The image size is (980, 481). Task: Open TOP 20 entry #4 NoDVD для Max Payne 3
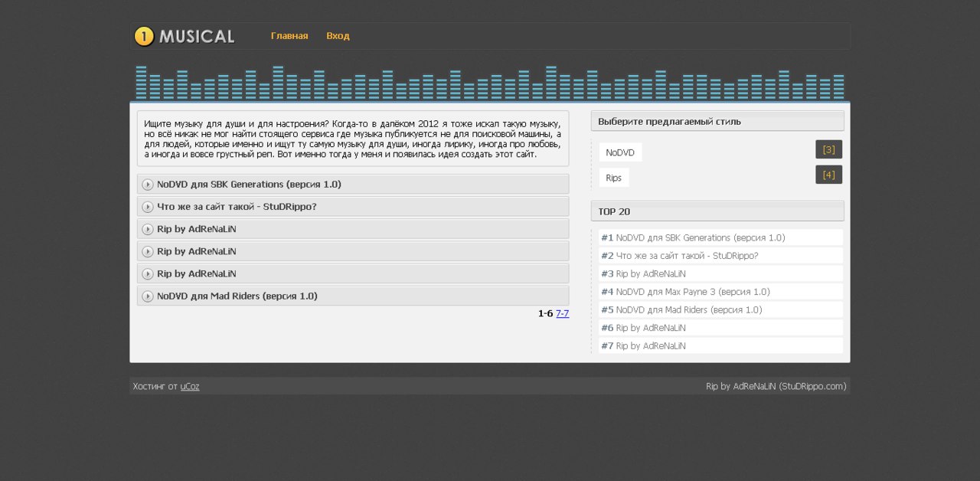[692, 292]
